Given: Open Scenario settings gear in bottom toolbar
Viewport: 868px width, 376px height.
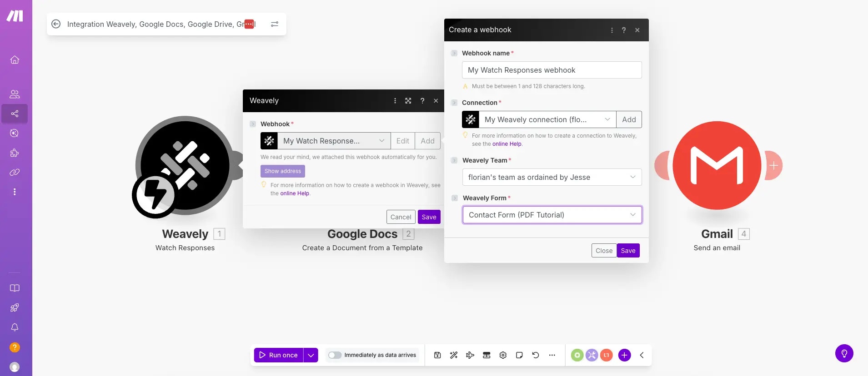Looking at the screenshot, I should click(x=503, y=355).
